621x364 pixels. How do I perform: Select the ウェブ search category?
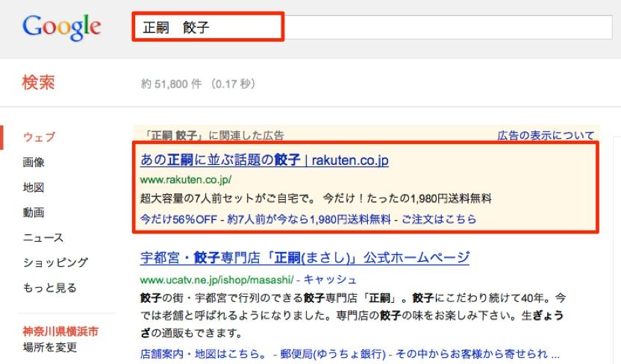(x=40, y=137)
